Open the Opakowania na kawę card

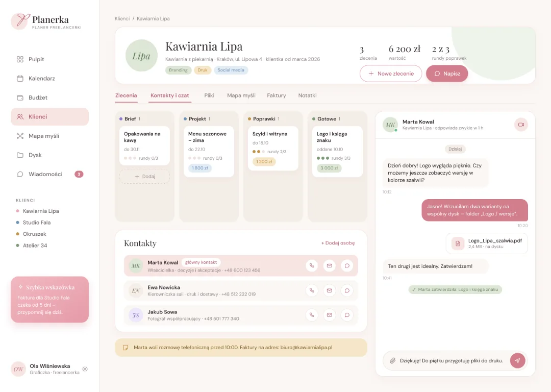pos(144,145)
